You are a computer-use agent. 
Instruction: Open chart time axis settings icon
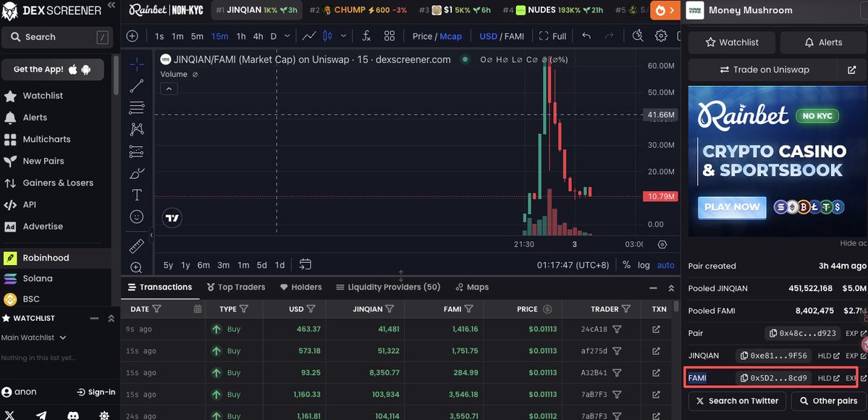(662, 244)
